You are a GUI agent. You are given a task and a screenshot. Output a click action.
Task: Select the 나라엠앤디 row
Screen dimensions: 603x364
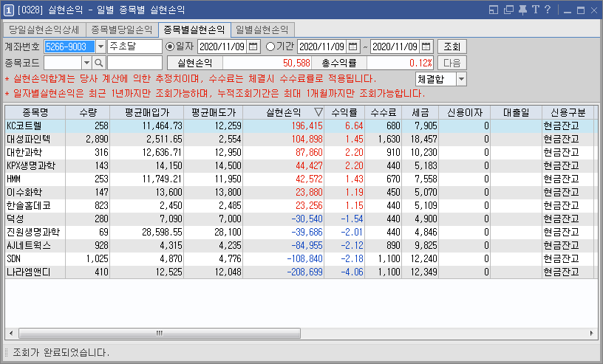(x=301, y=272)
